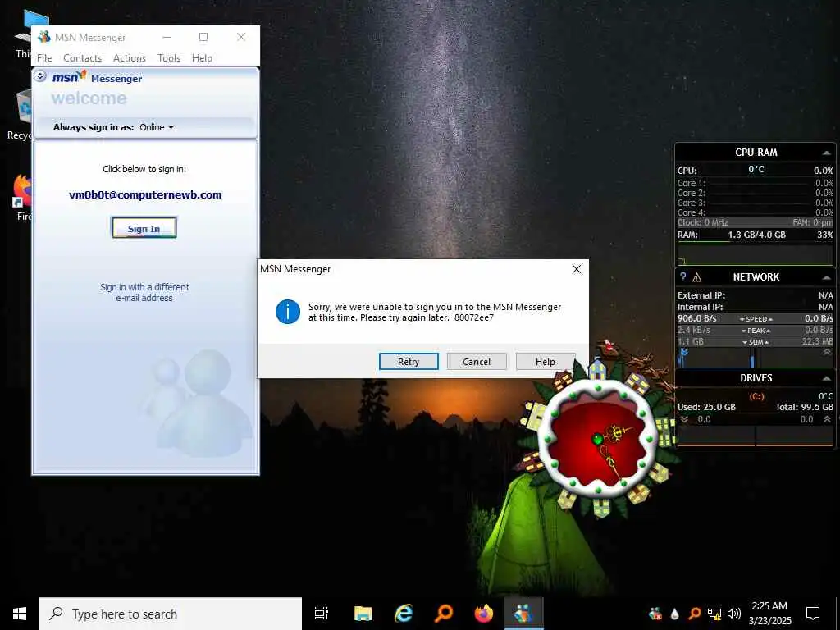Collapse the MSN Messenger header arrow button

pos(40,76)
